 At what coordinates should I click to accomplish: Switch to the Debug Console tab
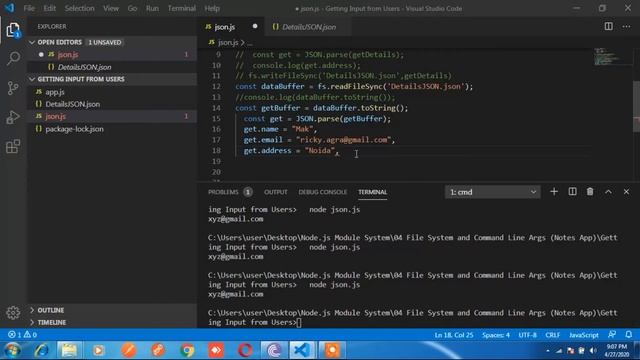pos(322,192)
